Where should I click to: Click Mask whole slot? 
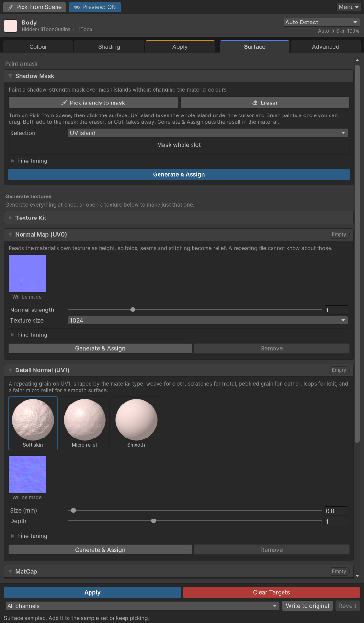(179, 145)
